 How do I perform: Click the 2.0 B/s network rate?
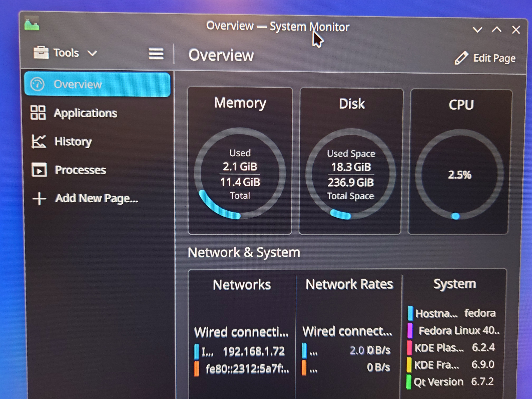tap(370, 350)
